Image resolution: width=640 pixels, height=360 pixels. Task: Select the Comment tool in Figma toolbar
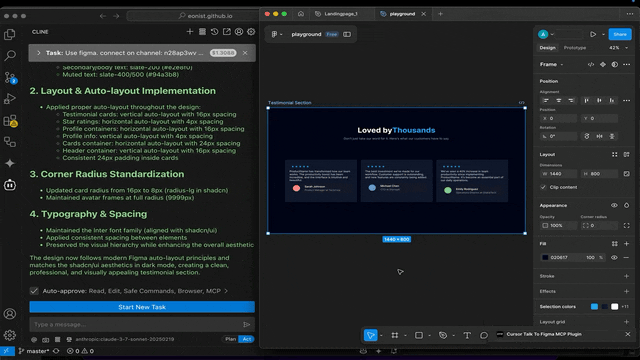coord(484,335)
